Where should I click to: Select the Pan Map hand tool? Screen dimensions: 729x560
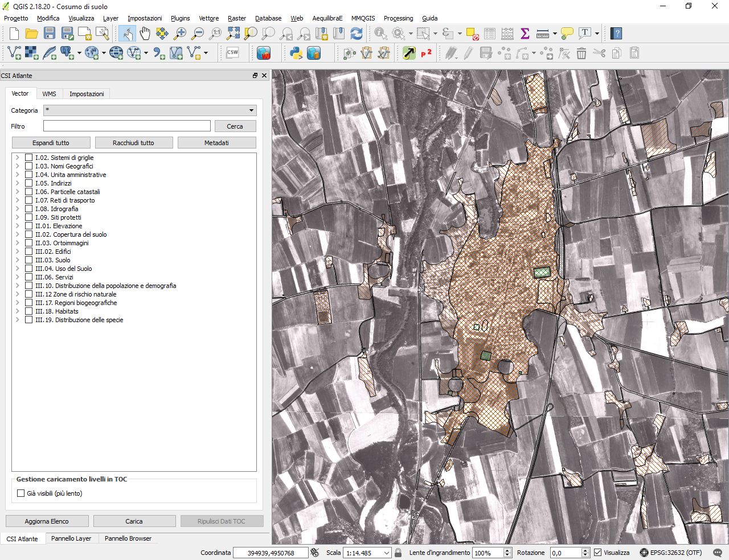[145, 34]
